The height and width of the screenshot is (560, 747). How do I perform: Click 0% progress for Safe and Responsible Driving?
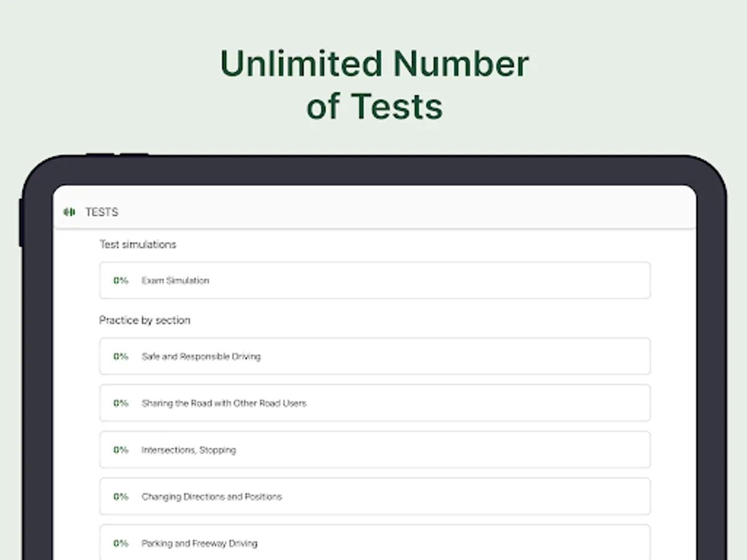pyautogui.click(x=121, y=357)
